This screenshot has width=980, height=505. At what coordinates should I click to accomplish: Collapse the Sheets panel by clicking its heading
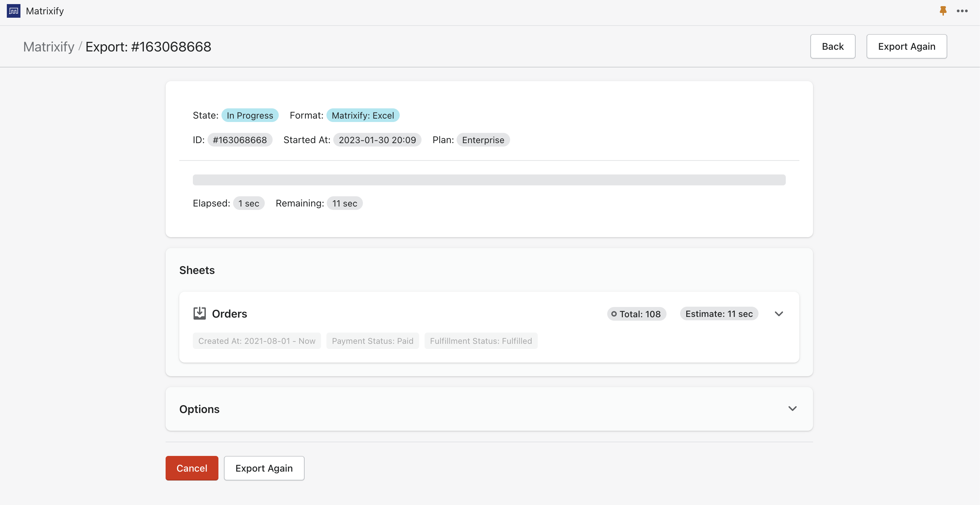[197, 270]
